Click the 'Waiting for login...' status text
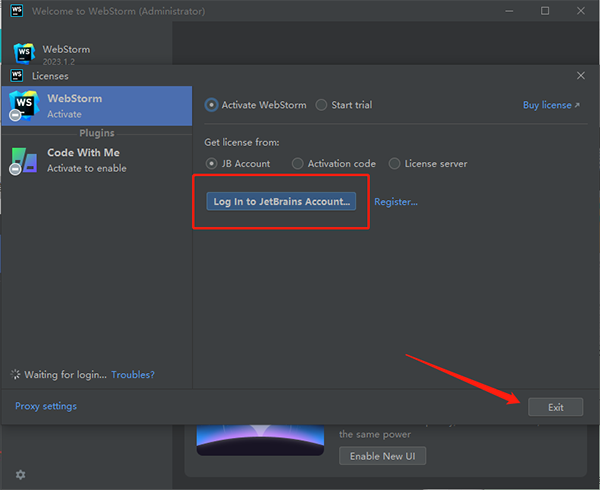This screenshot has width=600, height=490. coord(65,374)
